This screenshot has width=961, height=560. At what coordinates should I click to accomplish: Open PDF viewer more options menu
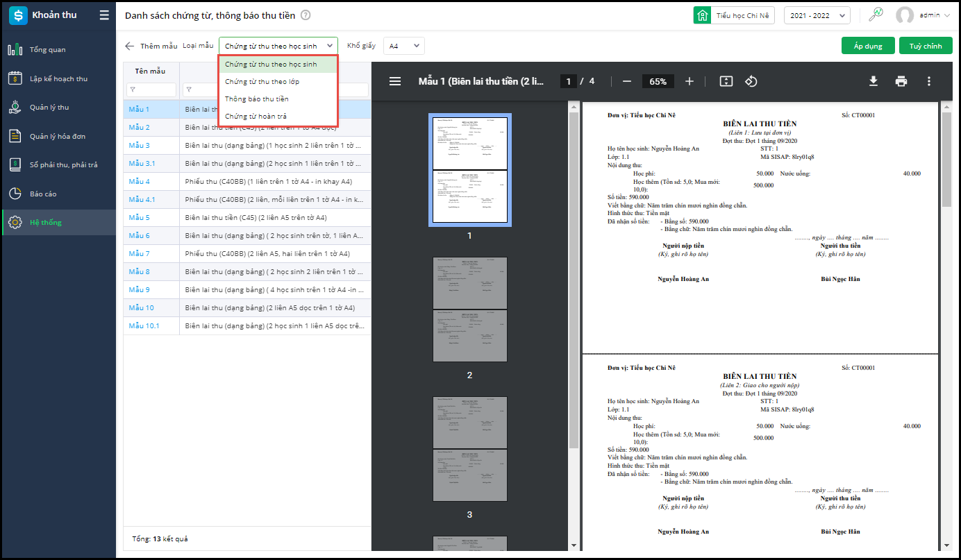click(929, 81)
